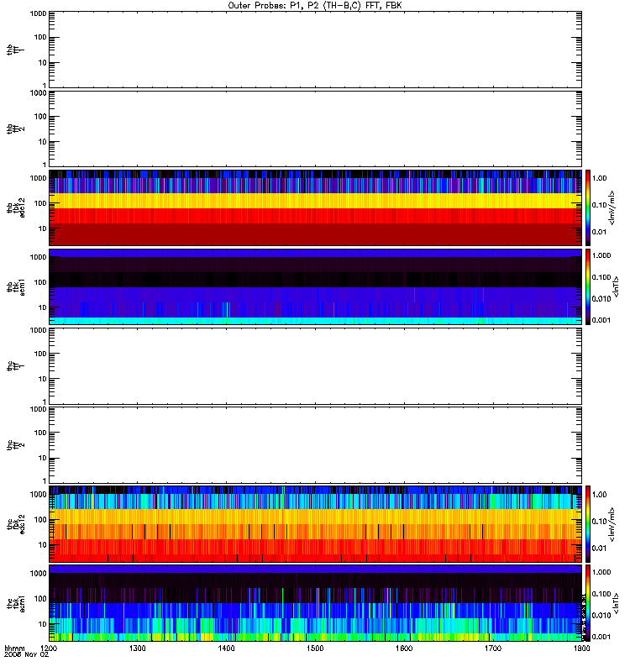Click the 'thc fbk scm1' y-axis title
The width and height of the screenshot is (630, 672).
point(16,603)
